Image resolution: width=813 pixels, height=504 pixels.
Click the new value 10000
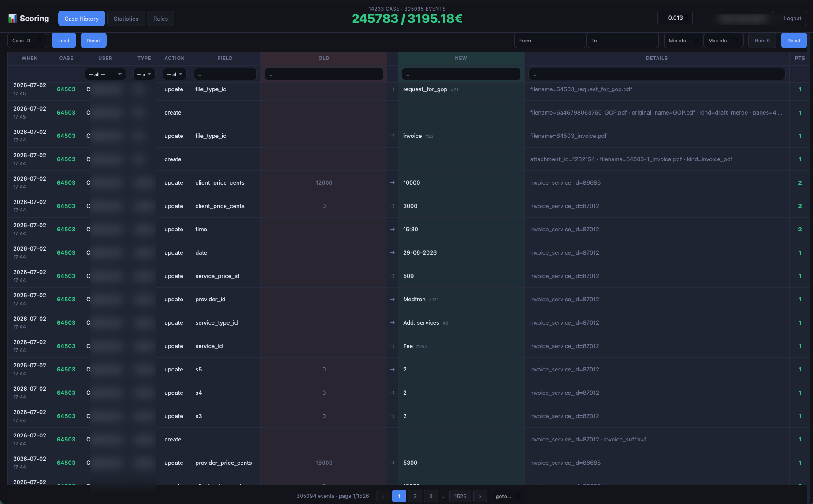click(x=412, y=182)
